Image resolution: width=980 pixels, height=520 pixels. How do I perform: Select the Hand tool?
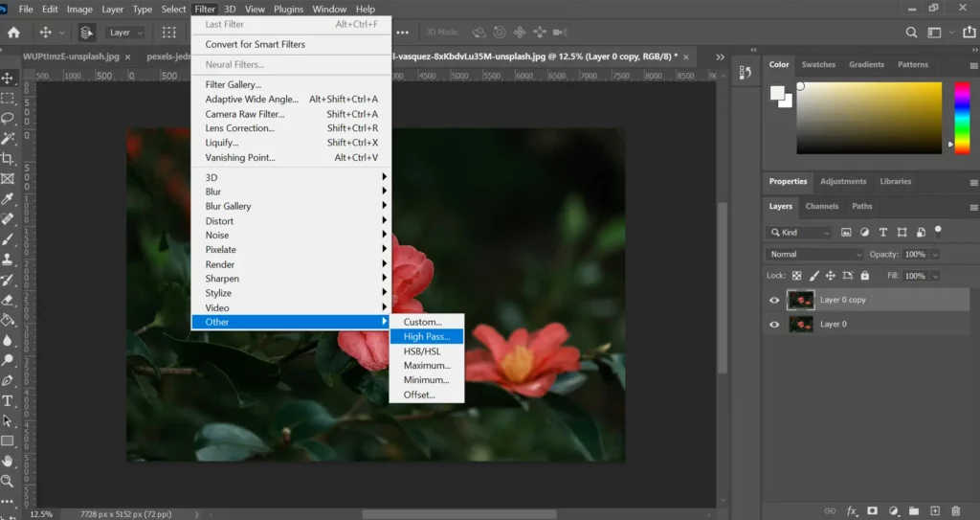(x=8, y=462)
